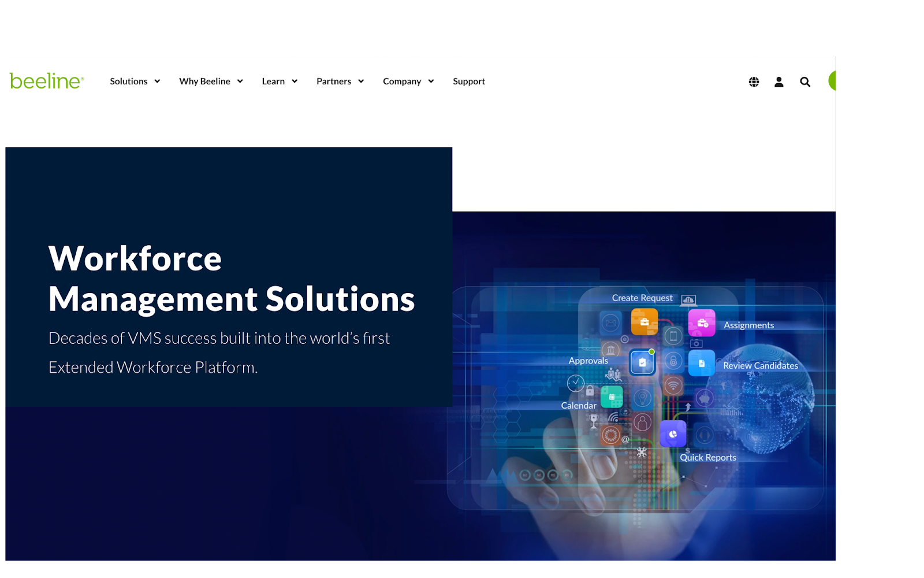Screen dimensions: 924x578
Task: Click the Create Request cloud upload icon
Action: [x=688, y=300]
